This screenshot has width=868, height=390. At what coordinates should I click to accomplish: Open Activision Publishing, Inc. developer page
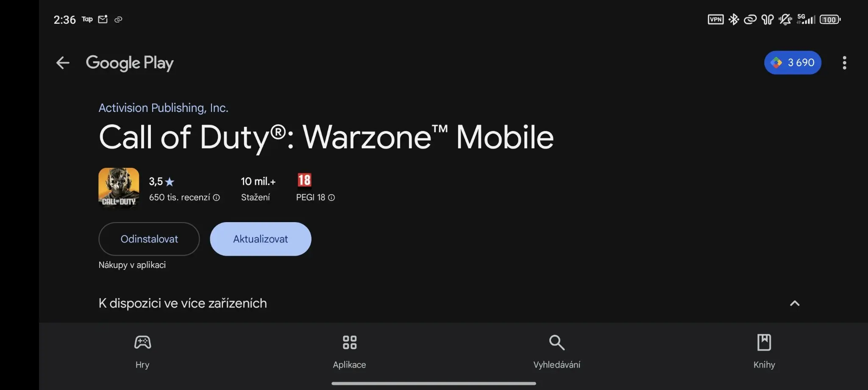click(163, 108)
